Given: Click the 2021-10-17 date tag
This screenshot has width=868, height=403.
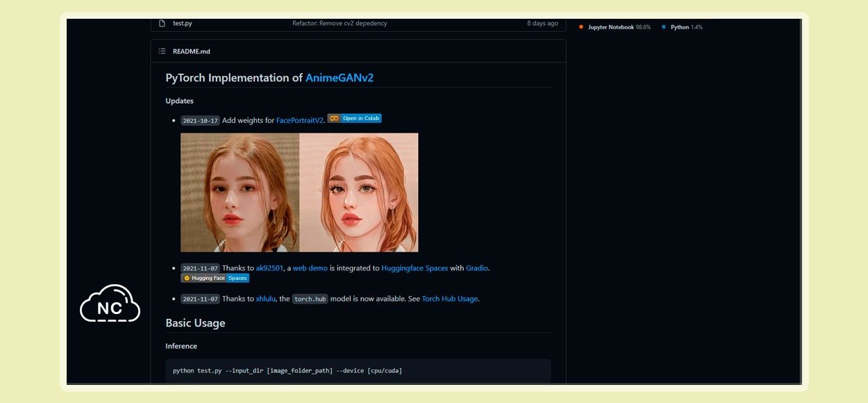Looking at the screenshot, I should click(200, 120).
